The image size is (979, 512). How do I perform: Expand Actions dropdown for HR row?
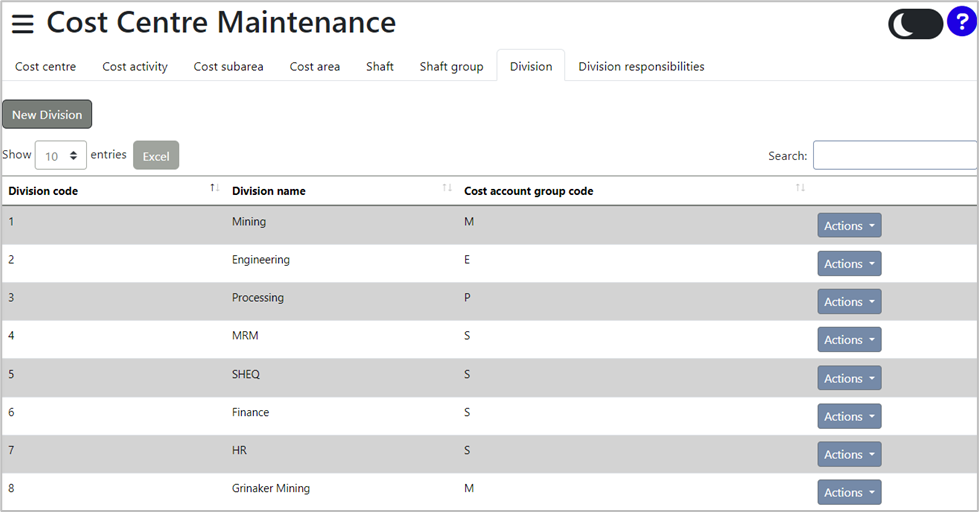pyautogui.click(x=849, y=454)
